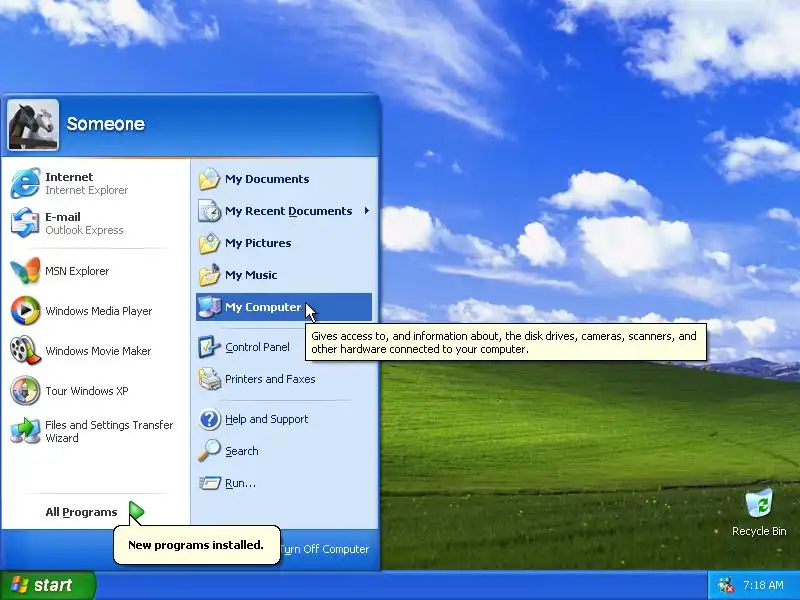Image resolution: width=800 pixels, height=600 pixels.
Task: Open Control Panel text entry
Action: pos(257,347)
